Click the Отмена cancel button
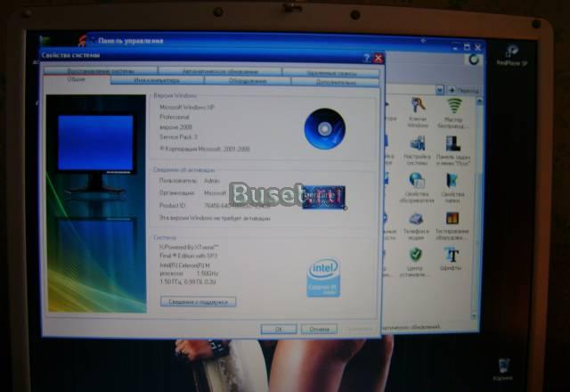The height and width of the screenshot is (392, 570). pyautogui.click(x=319, y=329)
